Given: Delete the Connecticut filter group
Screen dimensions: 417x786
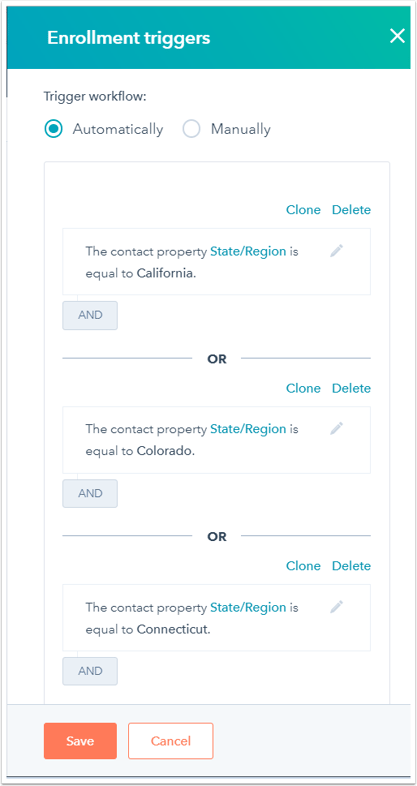Looking at the screenshot, I should point(351,565).
